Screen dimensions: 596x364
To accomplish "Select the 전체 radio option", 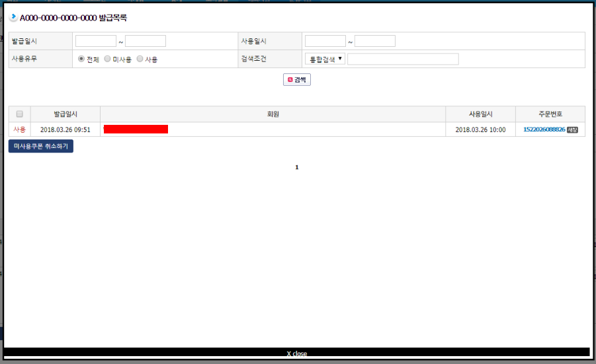I will pos(81,59).
